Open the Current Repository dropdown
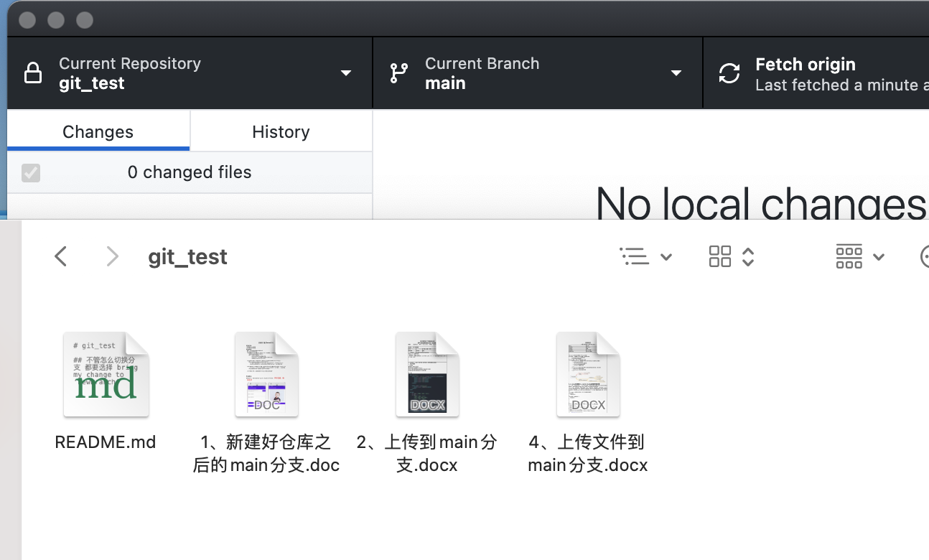Viewport: 929px width, 560px height. coord(347,73)
